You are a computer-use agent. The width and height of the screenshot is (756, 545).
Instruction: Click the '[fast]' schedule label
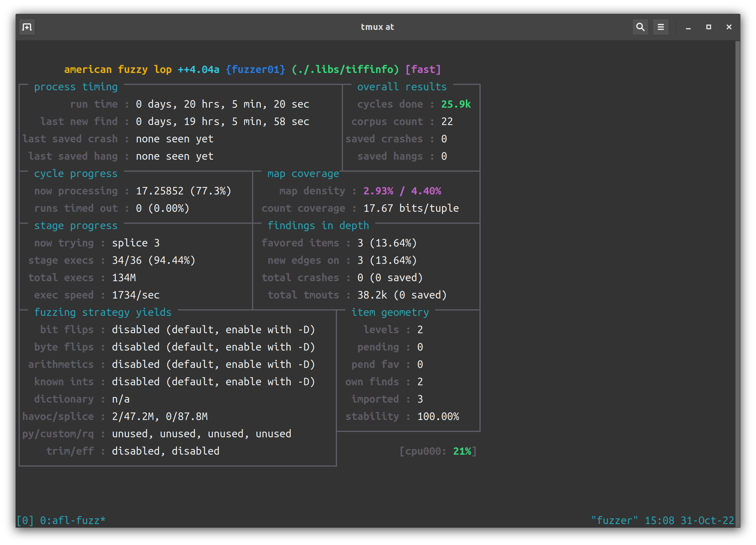point(423,69)
